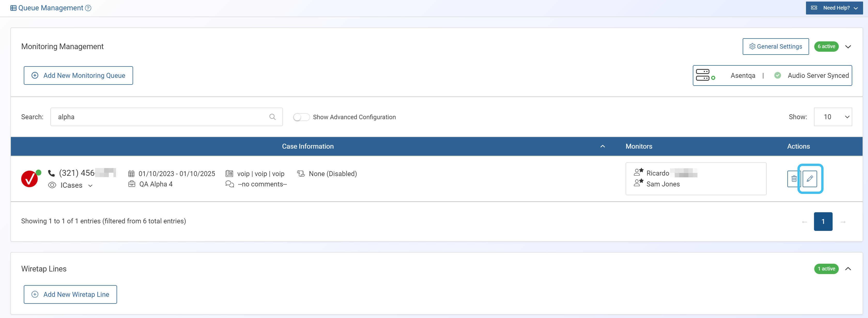Click the pencil edit queue icon
The image size is (868, 318).
pyautogui.click(x=810, y=179)
